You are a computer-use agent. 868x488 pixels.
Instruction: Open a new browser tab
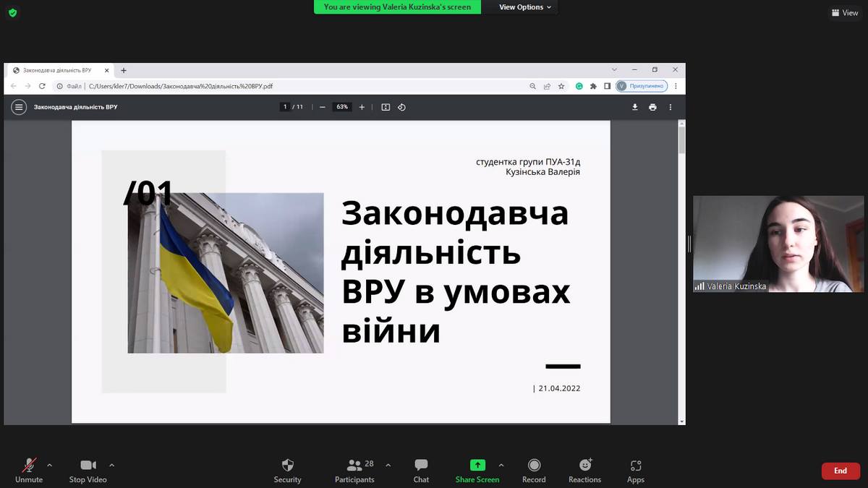tap(124, 70)
